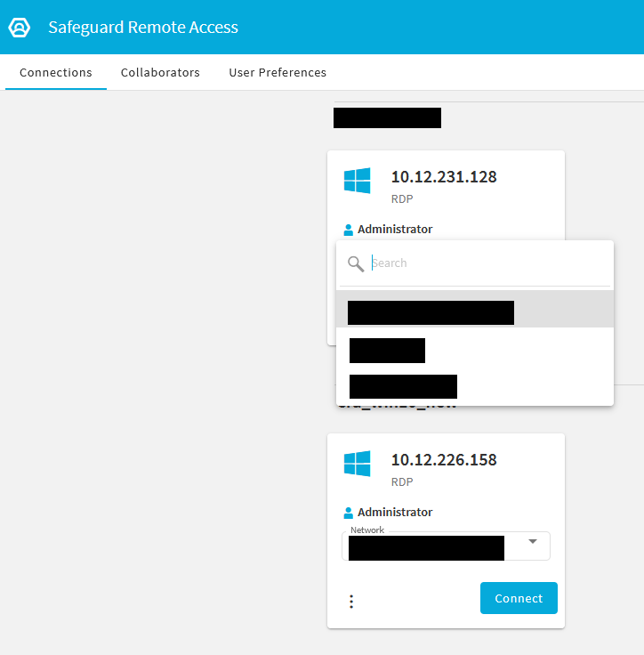Viewport: 644px width, 655px height.
Task: Open the three-dot menu on the 10.12.226.158 card
Action: coord(351,601)
